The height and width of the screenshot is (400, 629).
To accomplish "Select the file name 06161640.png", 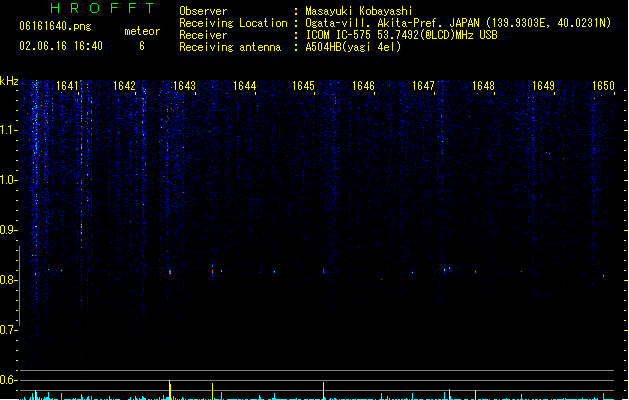I will click(55, 26).
